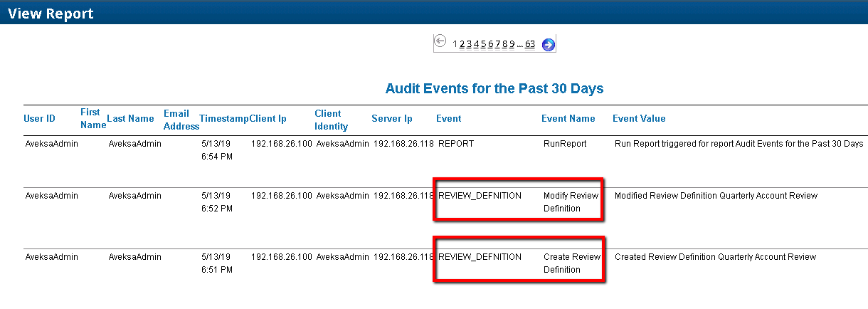
Task: Click the 'Audit Events for the Past 30 Days' title
Action: tap(494, 89)
